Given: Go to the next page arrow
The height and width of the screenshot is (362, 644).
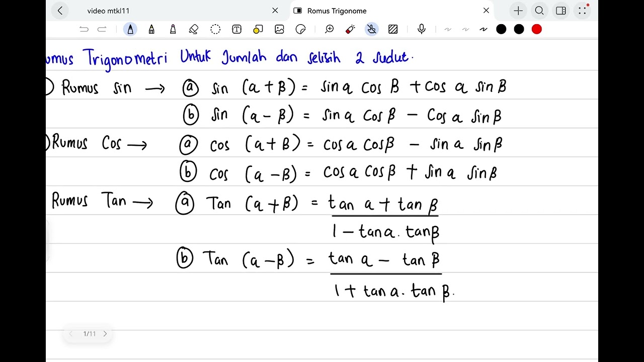Looking at the screenshot, I should [105, 334].
